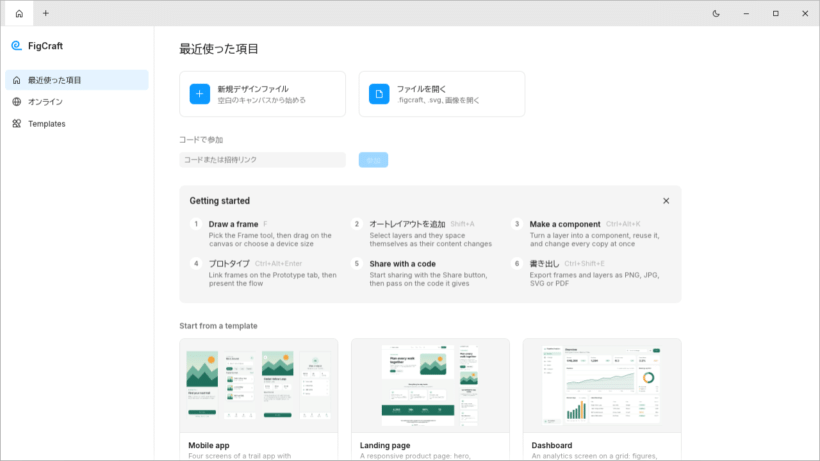Click the Getting started heading
This screenshot has width=820, height=461.
tap(220, 201)
